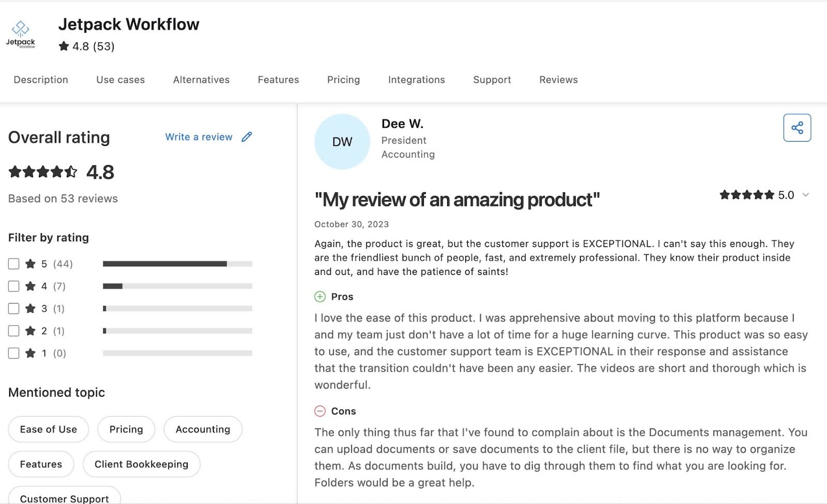
Task: Check the 5-star rating filter
Action: click(13, 264)
